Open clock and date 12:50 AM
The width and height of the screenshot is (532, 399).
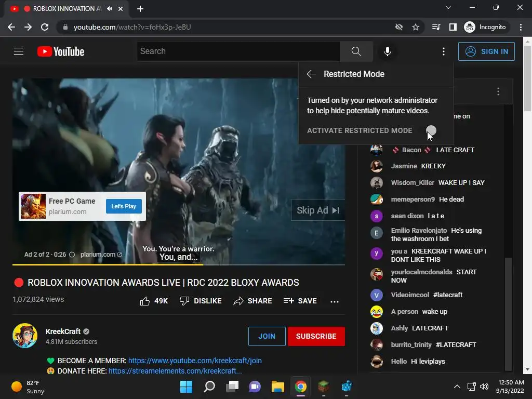[510, 387]
